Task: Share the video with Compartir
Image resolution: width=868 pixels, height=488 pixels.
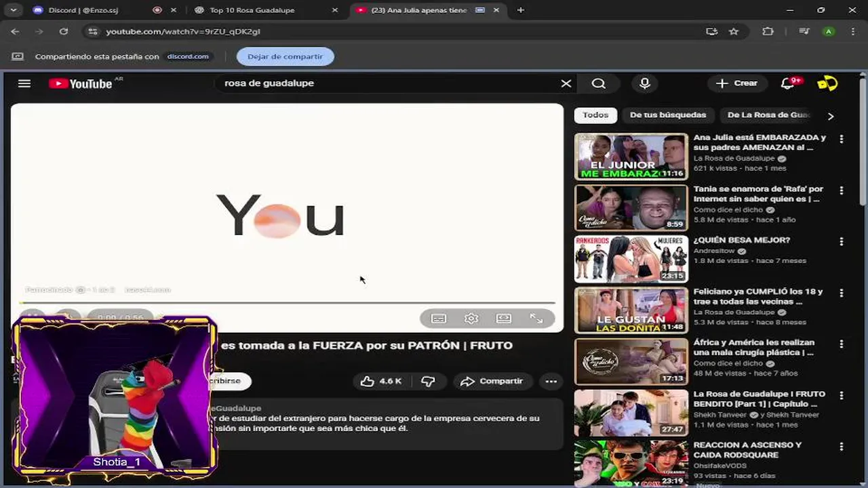Action: (492, 381)
